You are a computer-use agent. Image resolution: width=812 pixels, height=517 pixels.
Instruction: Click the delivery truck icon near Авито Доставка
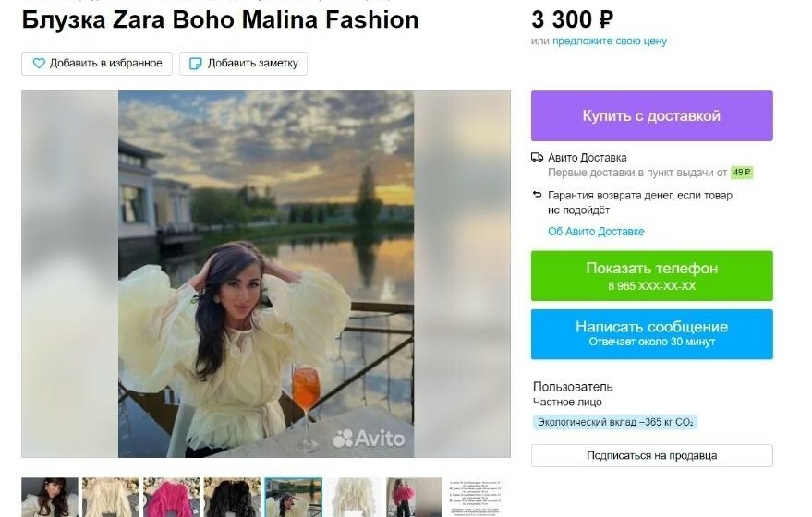point(537,157)
